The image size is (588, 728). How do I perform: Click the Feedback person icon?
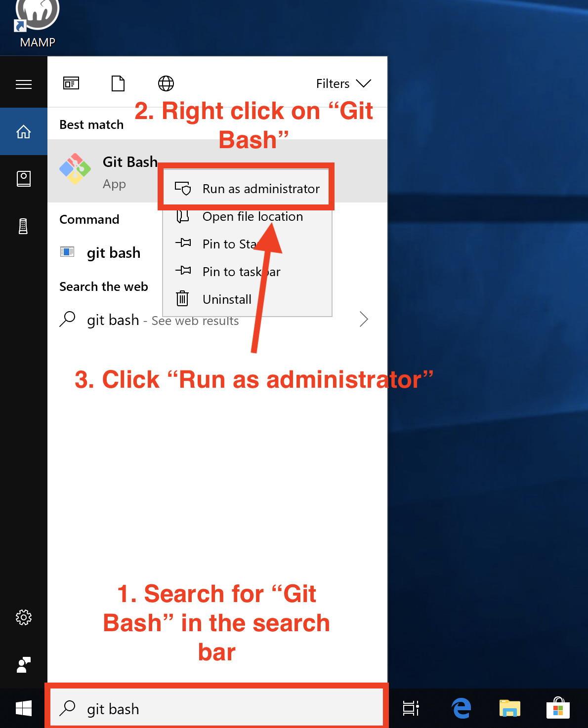[24, 665]
